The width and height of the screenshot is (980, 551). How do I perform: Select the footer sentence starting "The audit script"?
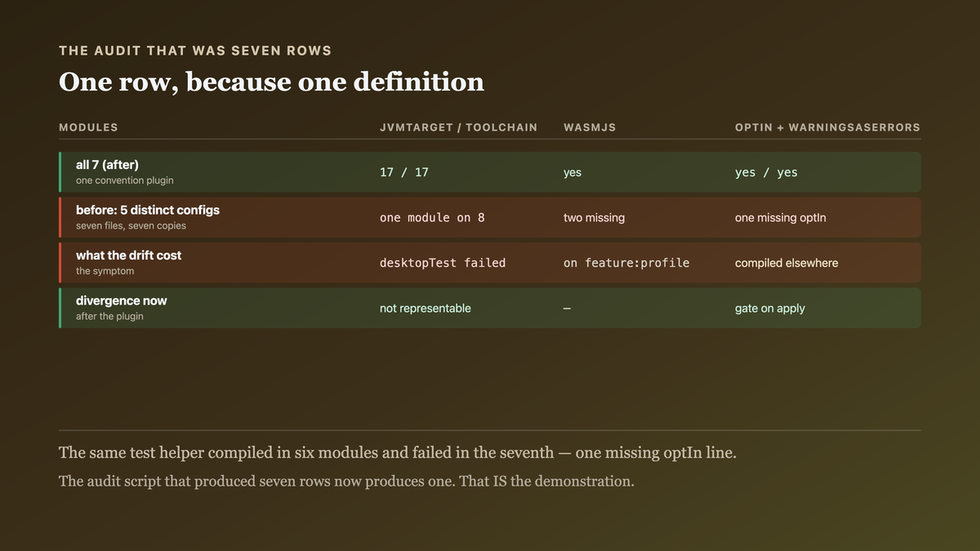(346, 481)
